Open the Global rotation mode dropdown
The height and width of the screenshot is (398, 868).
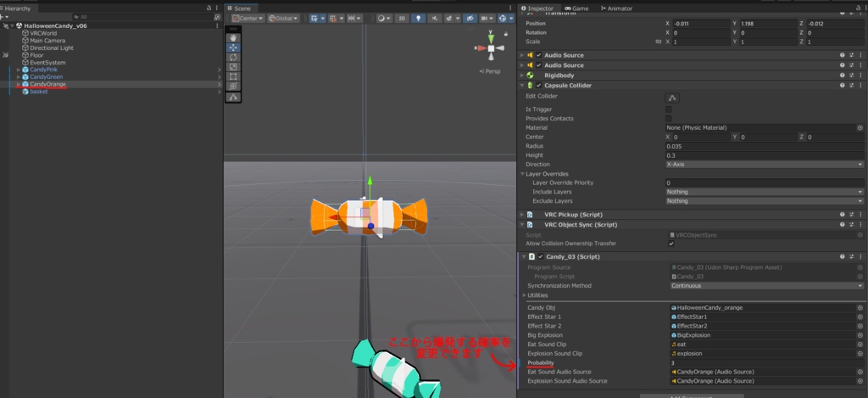(x=283, y=19)
